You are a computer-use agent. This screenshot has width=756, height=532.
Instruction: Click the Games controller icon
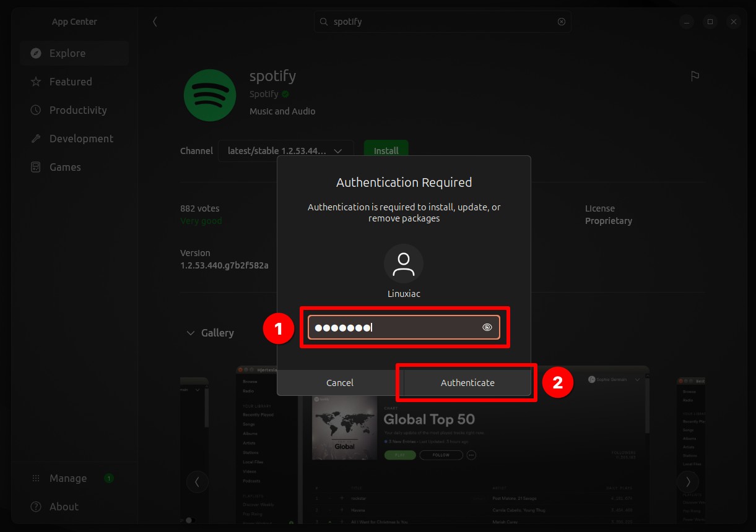coord(36,167)
